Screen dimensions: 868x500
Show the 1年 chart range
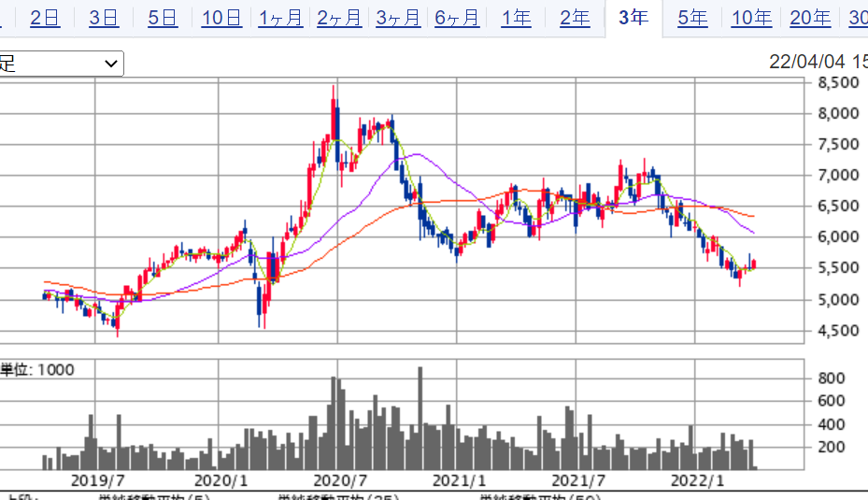516,19
